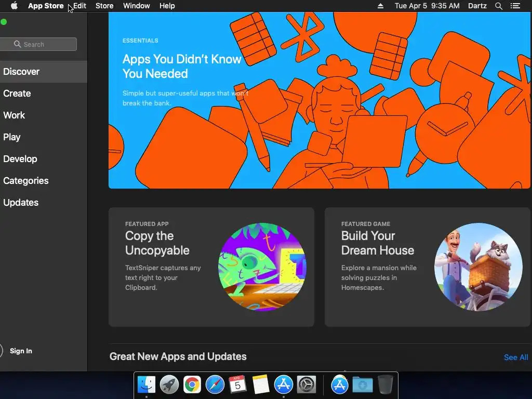
Task: Click the eject icon in menu bar
Action: tap(380, 6)
